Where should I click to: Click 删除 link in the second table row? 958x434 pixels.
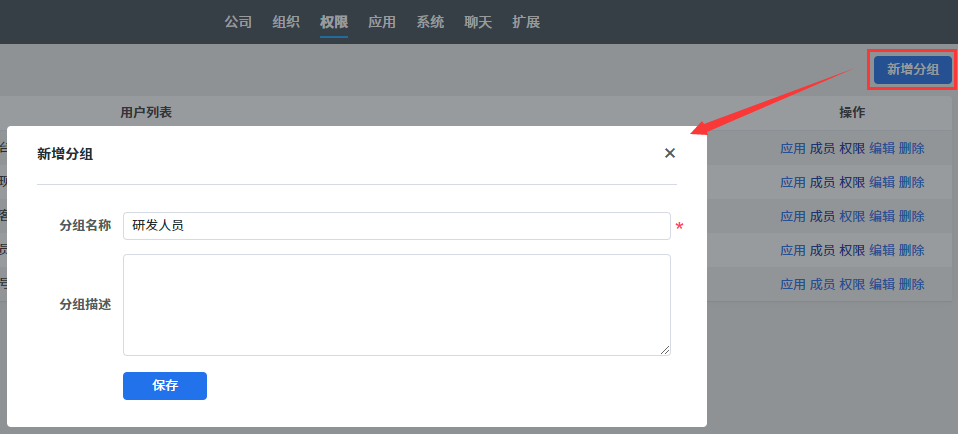point(912,182)
